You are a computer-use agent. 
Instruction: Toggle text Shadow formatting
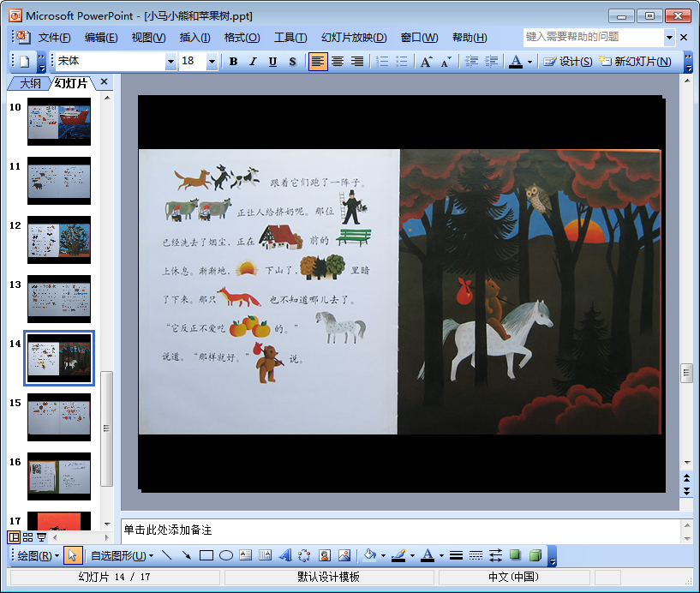[x=292, y=62]
